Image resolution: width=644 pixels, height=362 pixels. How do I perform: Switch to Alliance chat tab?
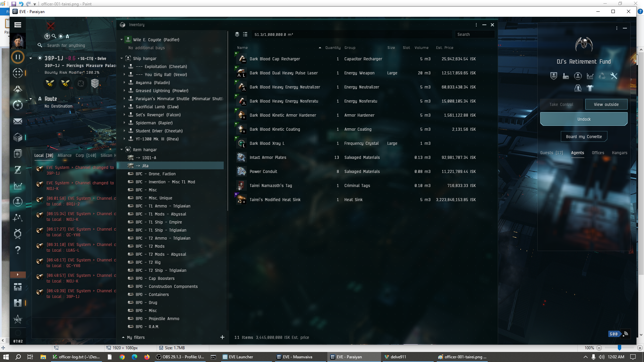click(64, 155)
